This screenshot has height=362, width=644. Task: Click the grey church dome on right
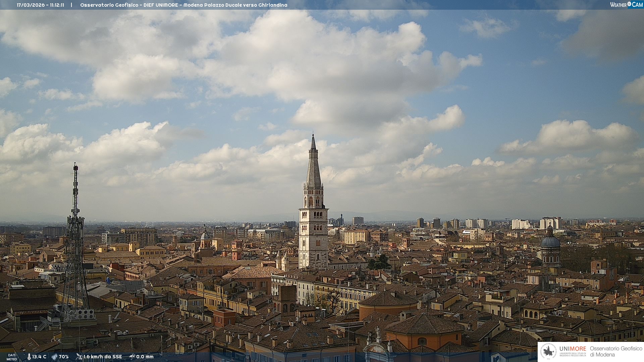pyautogui.click(x=550, y=241)
